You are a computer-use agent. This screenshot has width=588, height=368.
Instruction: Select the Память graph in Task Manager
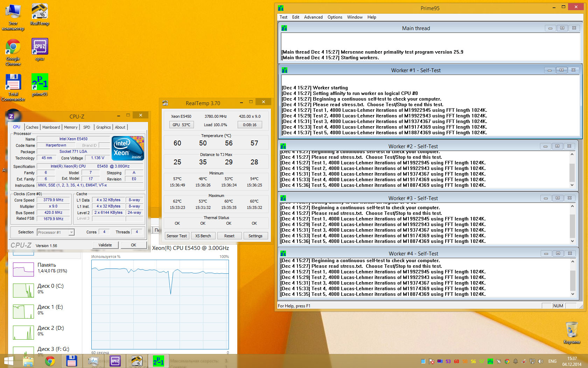[x=23, y=270]
